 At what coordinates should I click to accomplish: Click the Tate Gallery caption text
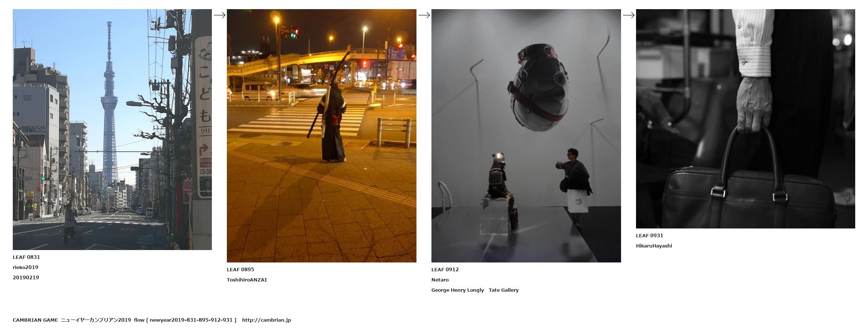(503, 290)
